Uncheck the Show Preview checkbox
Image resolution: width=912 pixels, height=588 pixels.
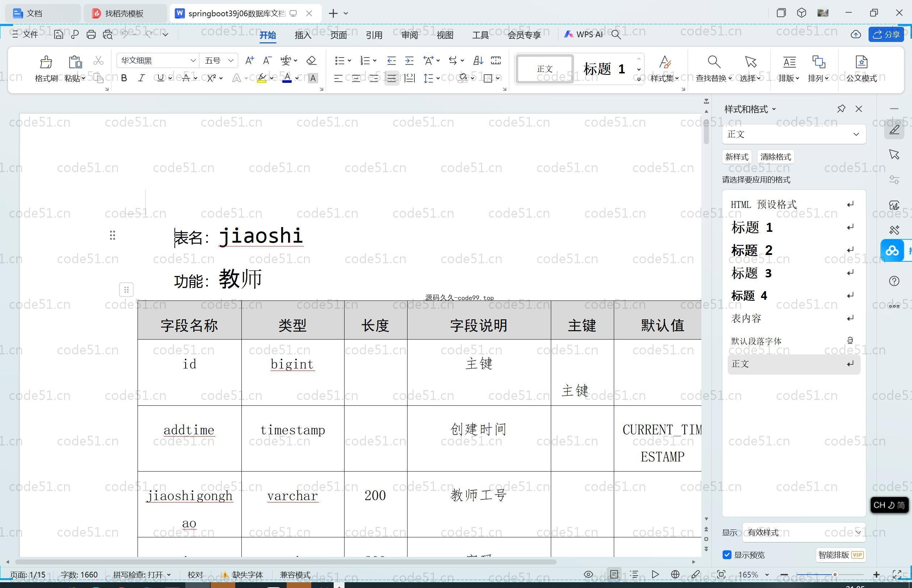(x=727, y=555)
